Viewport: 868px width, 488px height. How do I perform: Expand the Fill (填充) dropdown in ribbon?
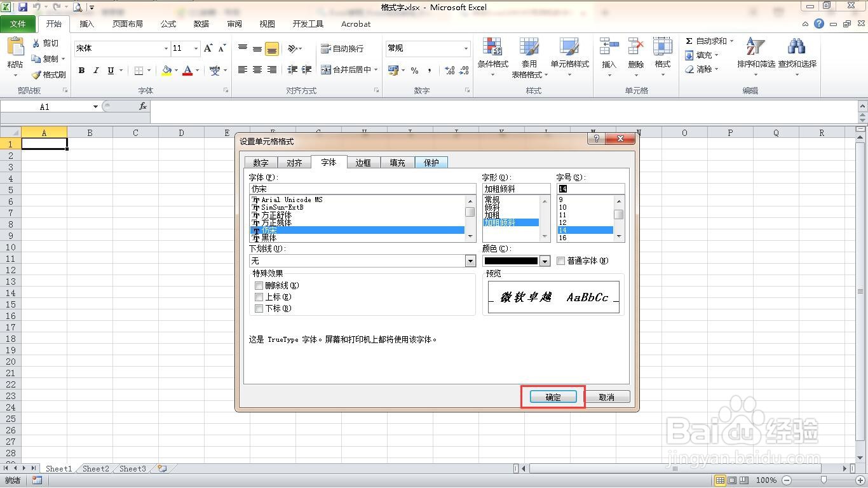tap(717, 55)
